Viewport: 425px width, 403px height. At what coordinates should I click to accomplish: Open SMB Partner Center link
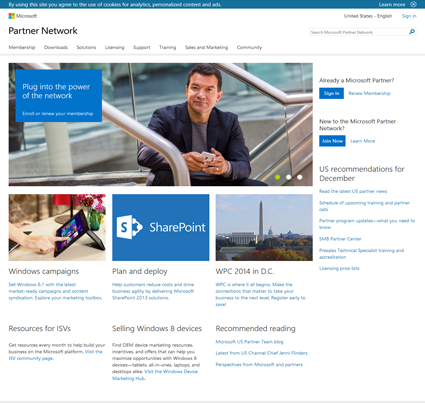(340, 239)
